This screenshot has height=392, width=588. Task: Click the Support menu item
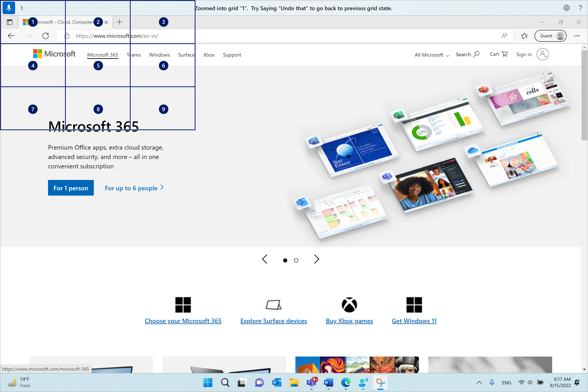tap(232, 54)
